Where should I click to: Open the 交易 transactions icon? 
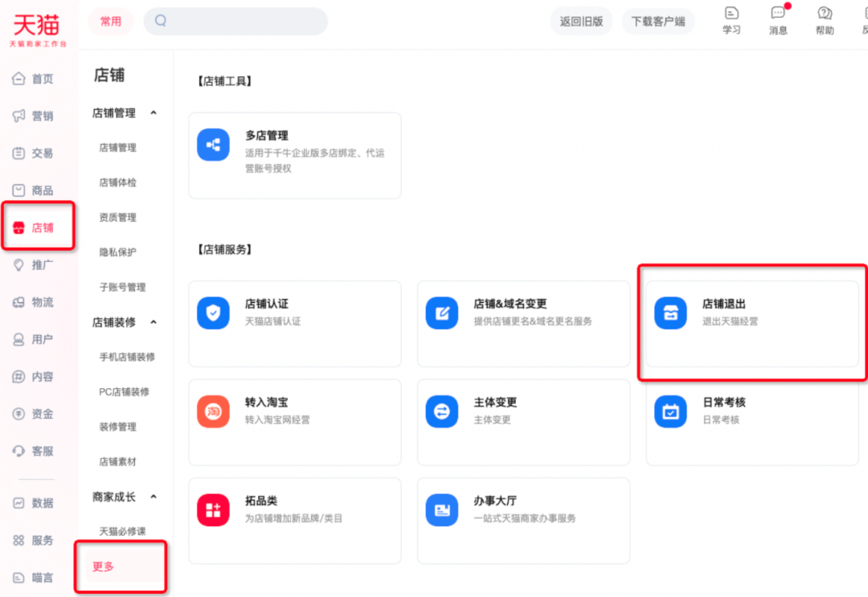pos(18,153)
